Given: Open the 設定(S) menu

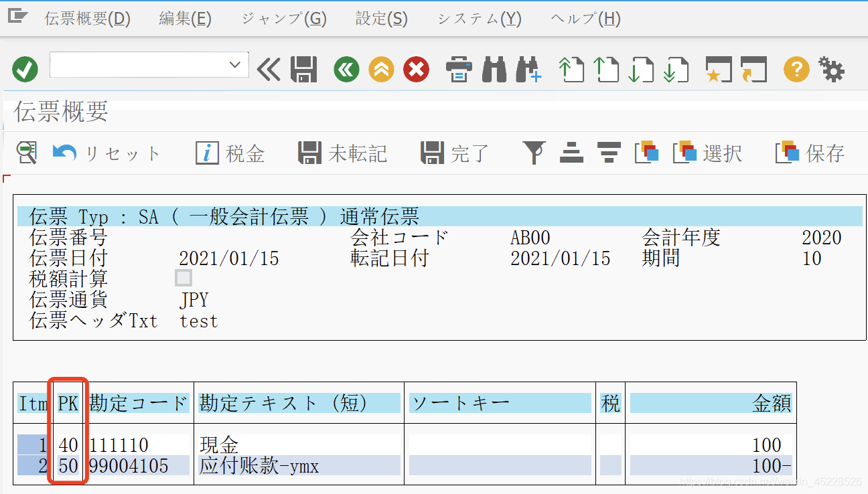Looking at the screenshot, I should [x=381, y=19].
